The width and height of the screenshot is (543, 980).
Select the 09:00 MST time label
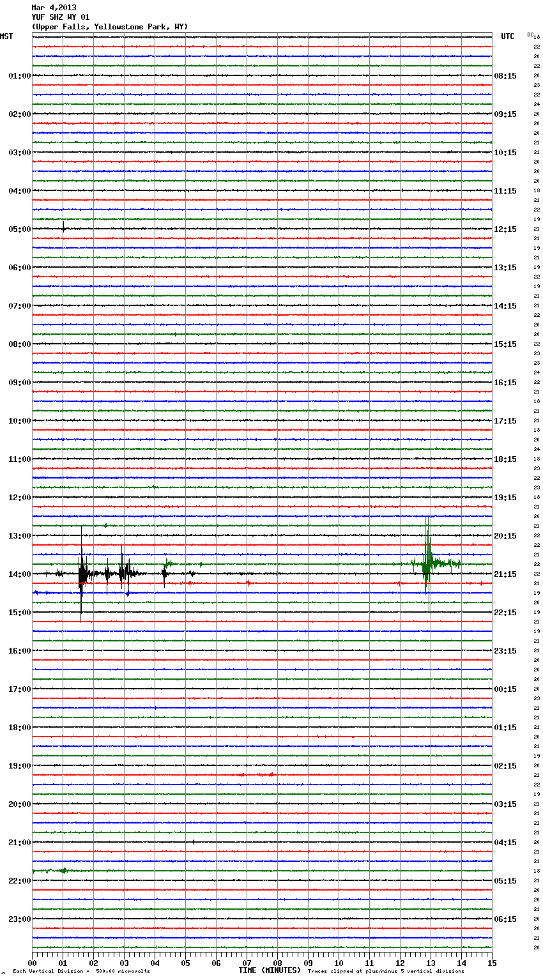(x=19, y=383)
